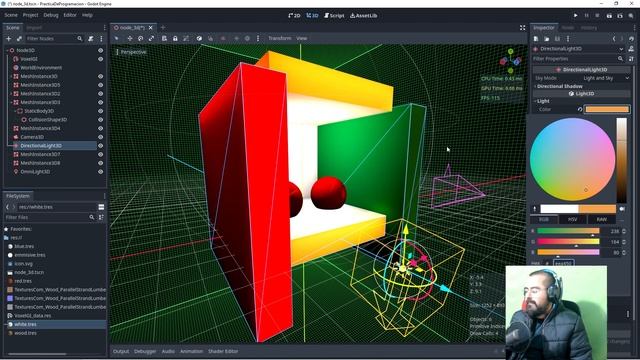Viewport: 640px width, 360px height.
Task: Click the lock selected node icon
Action: (175, 38)
